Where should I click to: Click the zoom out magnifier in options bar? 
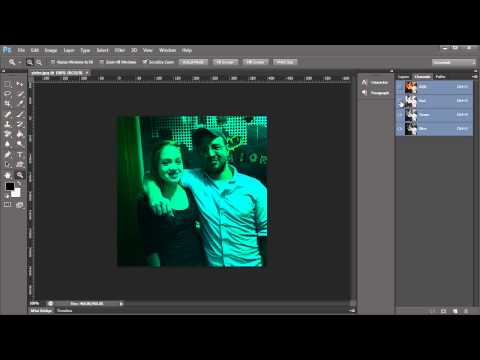point(39,62)
